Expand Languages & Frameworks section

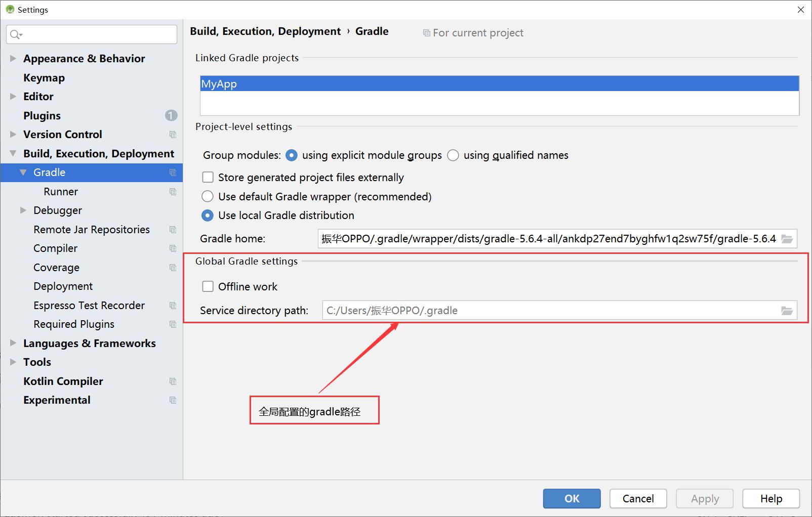[x=13, y=343]
